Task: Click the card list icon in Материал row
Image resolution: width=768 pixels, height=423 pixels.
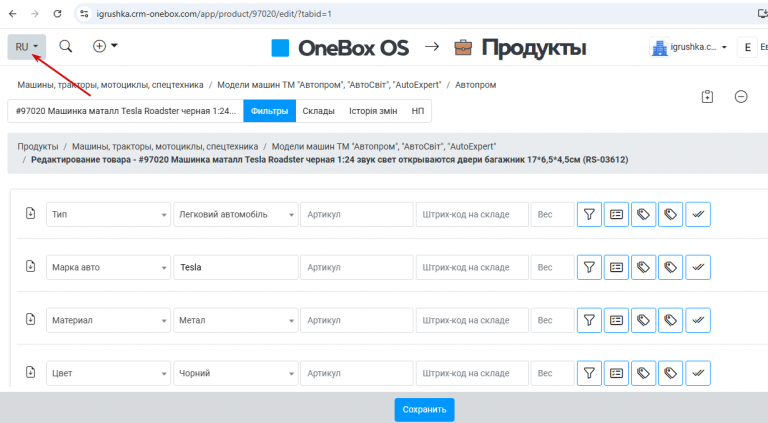Action: click(x=616, y=320)
